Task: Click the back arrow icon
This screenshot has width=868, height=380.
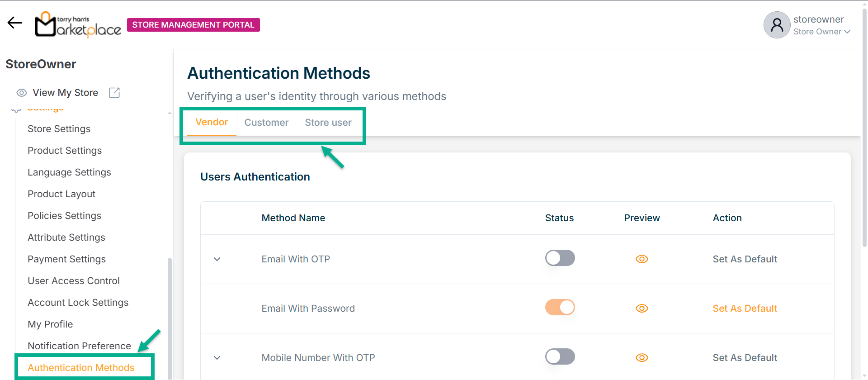Action: tap(14, 23)
